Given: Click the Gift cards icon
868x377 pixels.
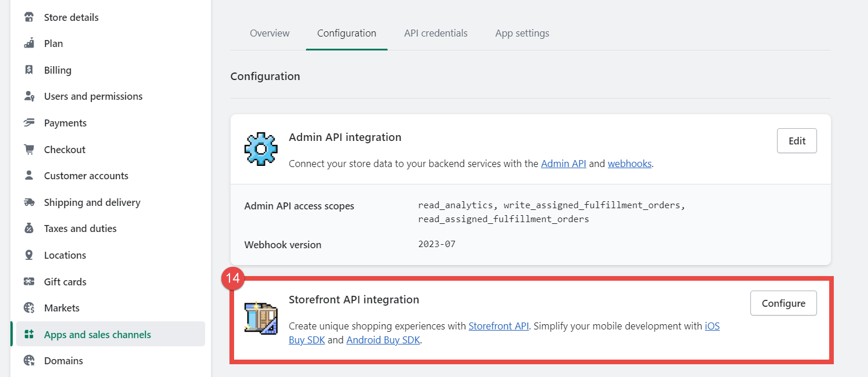Looking at the screenshot, I should 29,282.
